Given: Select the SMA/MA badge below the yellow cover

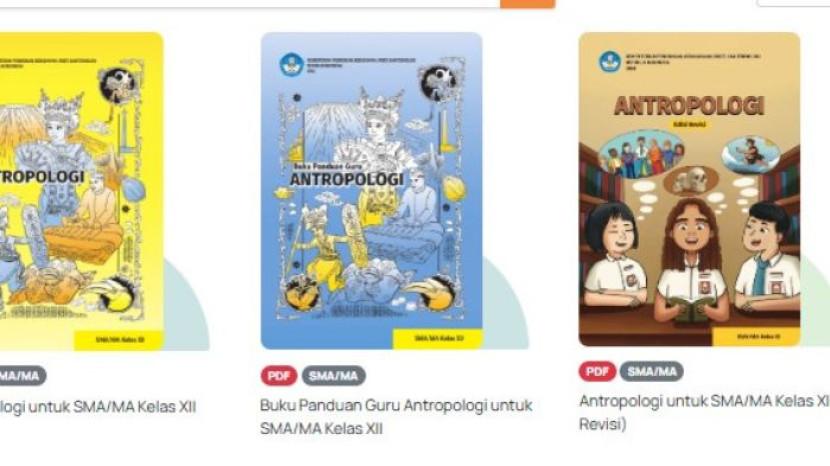Looking at the screenshot, I should pyautogui.click(x=20, y=376).
